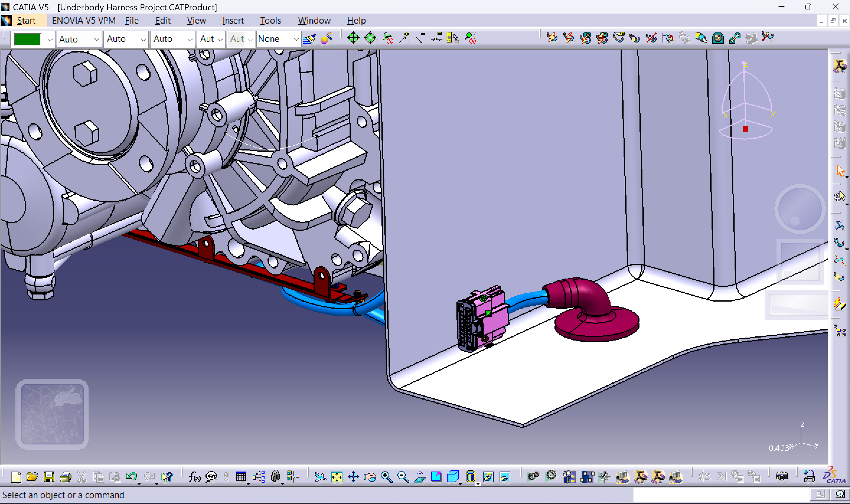Click the Capture camera icon
850x504 pixels.
pyautogui.click(x=782, y=477)
